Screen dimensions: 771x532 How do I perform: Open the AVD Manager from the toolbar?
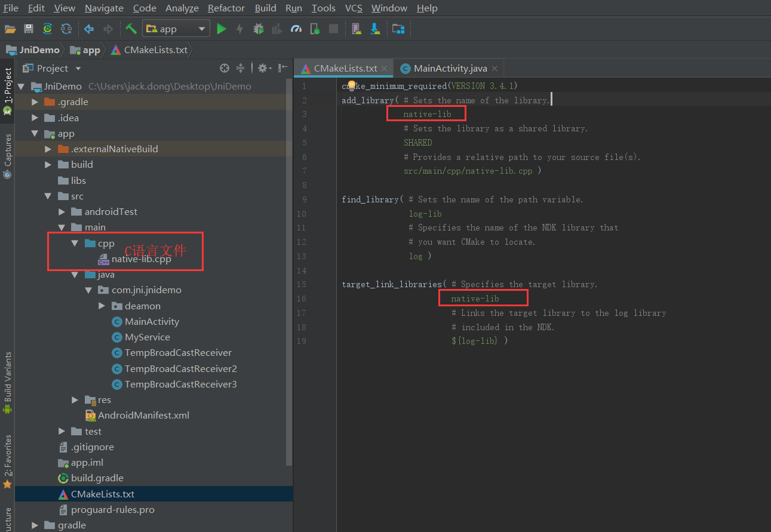point(357,28)
